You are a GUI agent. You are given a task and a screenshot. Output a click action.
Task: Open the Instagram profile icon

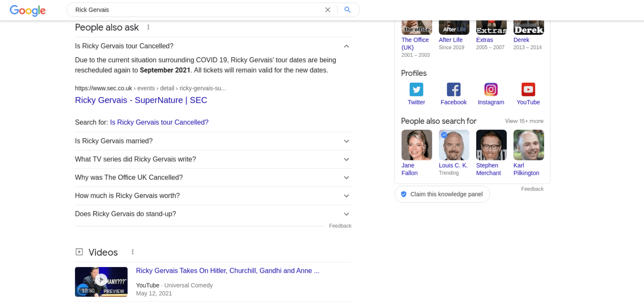(x=491, y=89)
